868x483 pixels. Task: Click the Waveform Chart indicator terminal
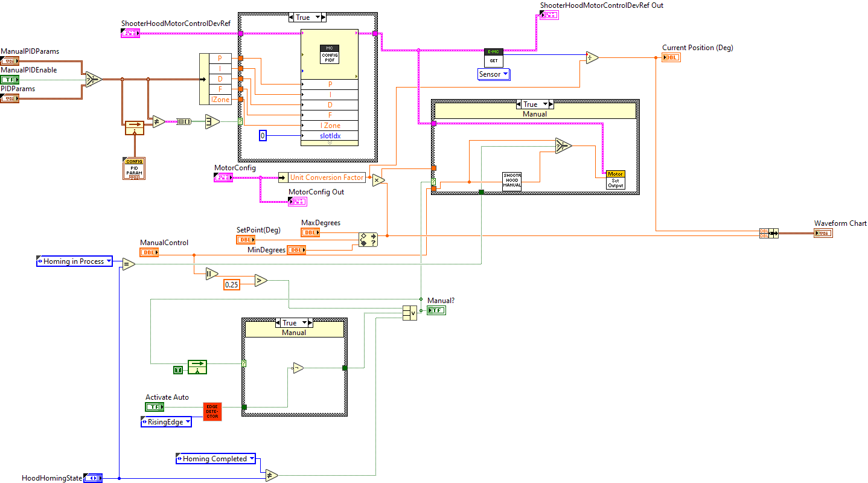pos(823,233)
